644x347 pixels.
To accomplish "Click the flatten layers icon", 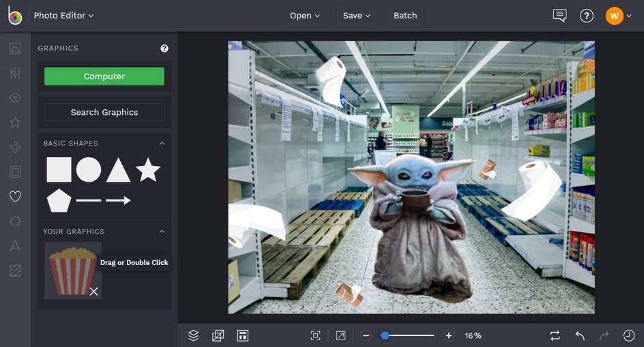I will click(x=218, y=336).
